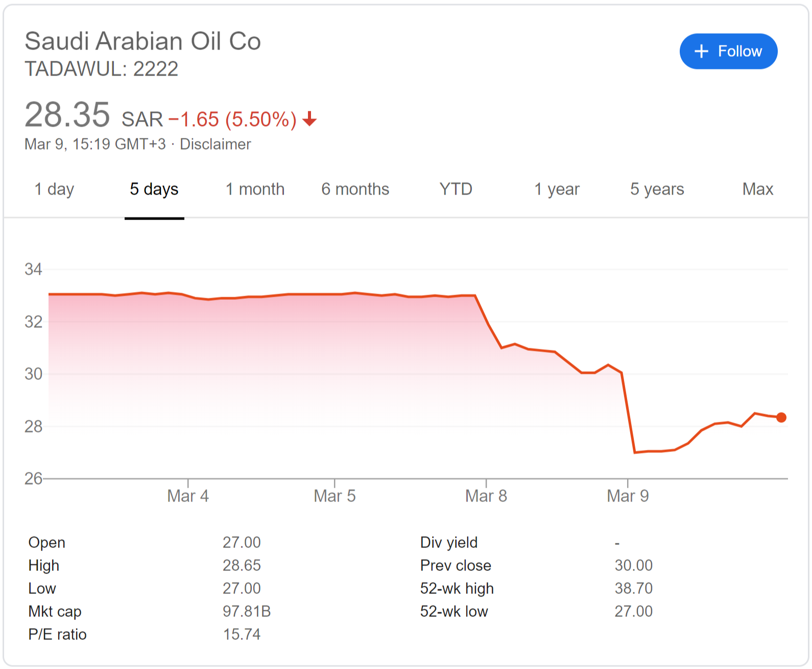
Task: Select the 5 years time range
Action: click(657, 189)
